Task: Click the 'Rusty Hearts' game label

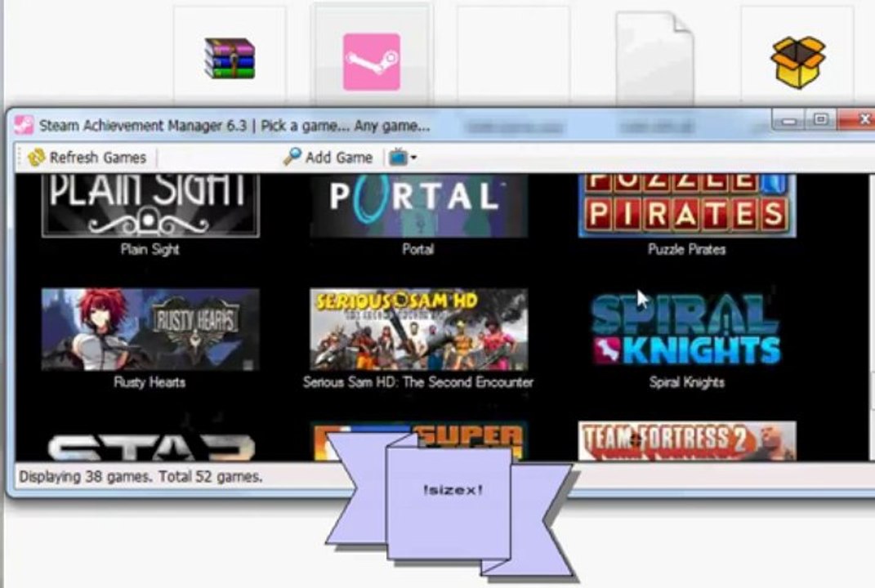Action: click(150, 382)
